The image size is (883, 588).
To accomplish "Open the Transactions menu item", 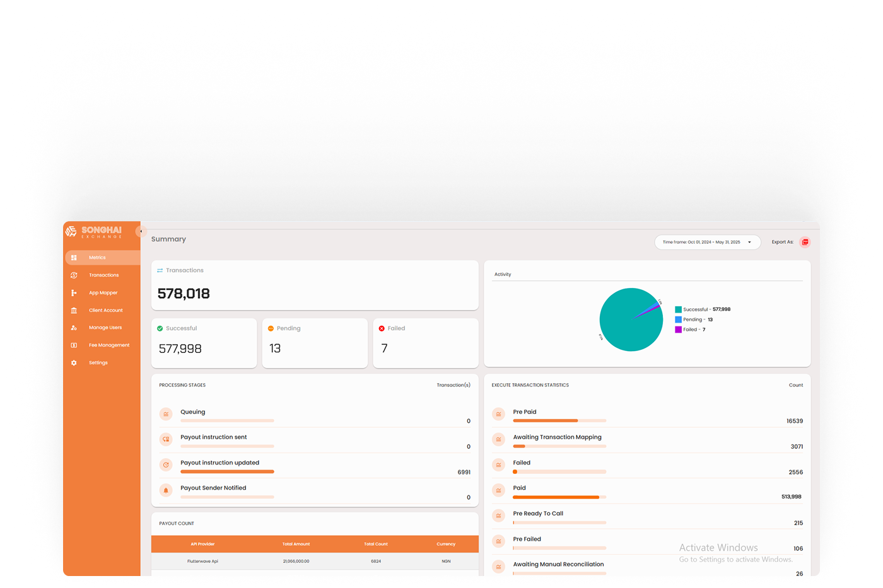I will point(103,275).
